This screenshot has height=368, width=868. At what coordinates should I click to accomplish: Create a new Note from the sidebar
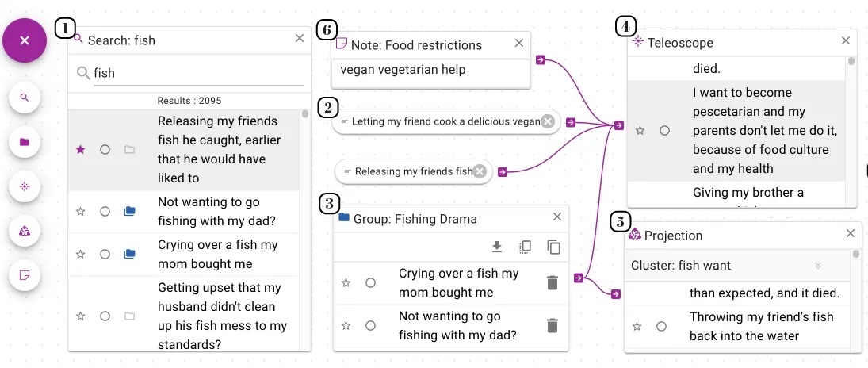tap(25, 275)
